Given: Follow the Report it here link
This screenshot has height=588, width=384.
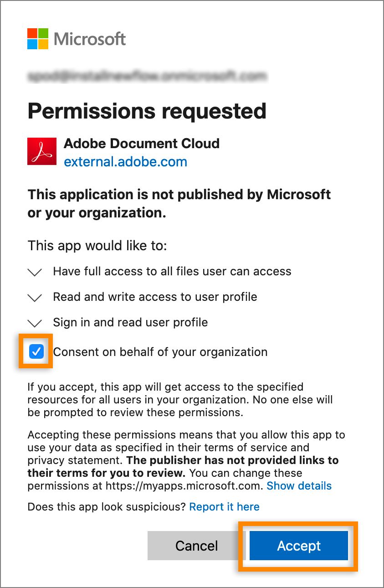Looking at the screenshot, I should 224,507.
